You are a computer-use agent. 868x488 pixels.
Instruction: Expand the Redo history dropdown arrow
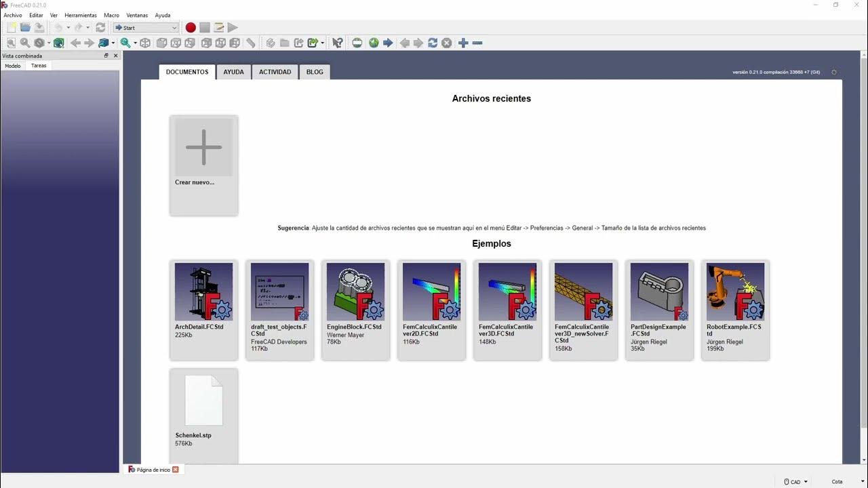[88, 28]
